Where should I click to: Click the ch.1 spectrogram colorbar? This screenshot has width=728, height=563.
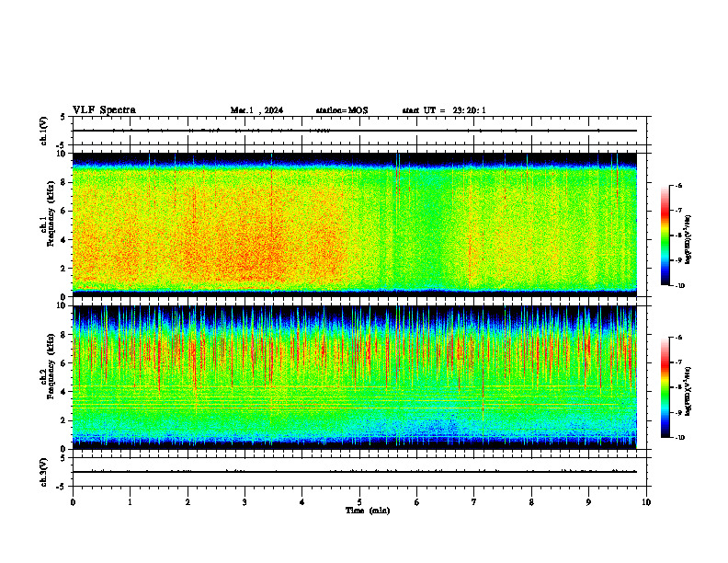pyautogui.click(x=665, y=236)
